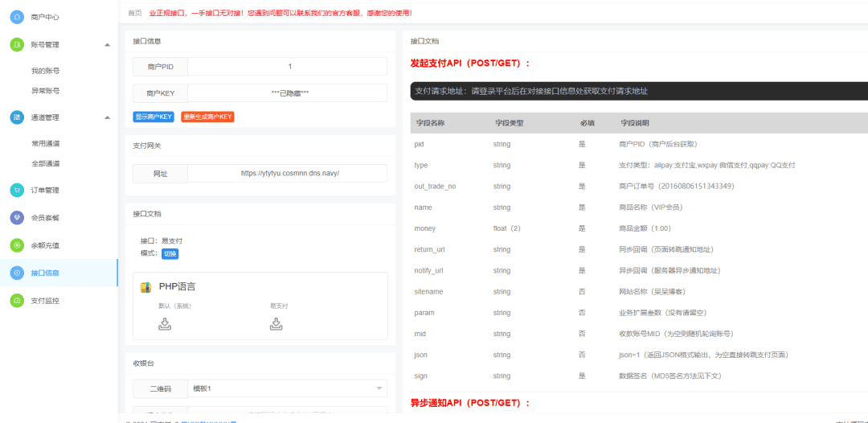Click the param field name

[x=424, y=313]
